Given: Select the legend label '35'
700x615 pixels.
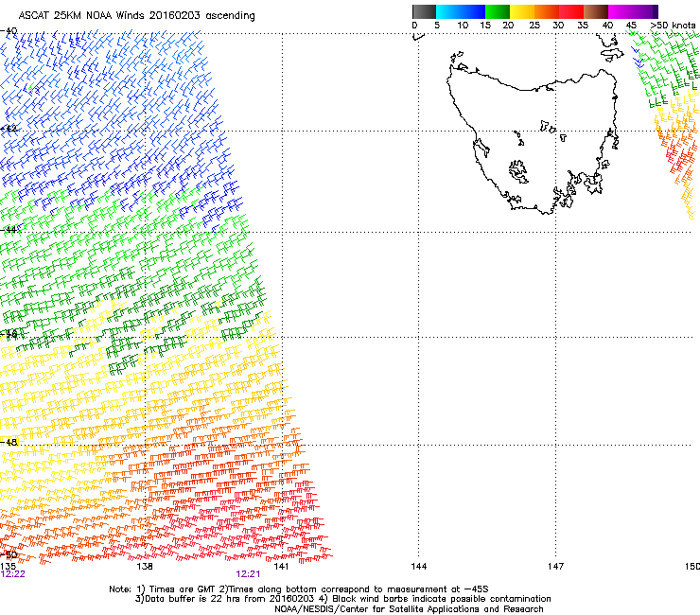Looking at the screenshot, I should point(583,26).
